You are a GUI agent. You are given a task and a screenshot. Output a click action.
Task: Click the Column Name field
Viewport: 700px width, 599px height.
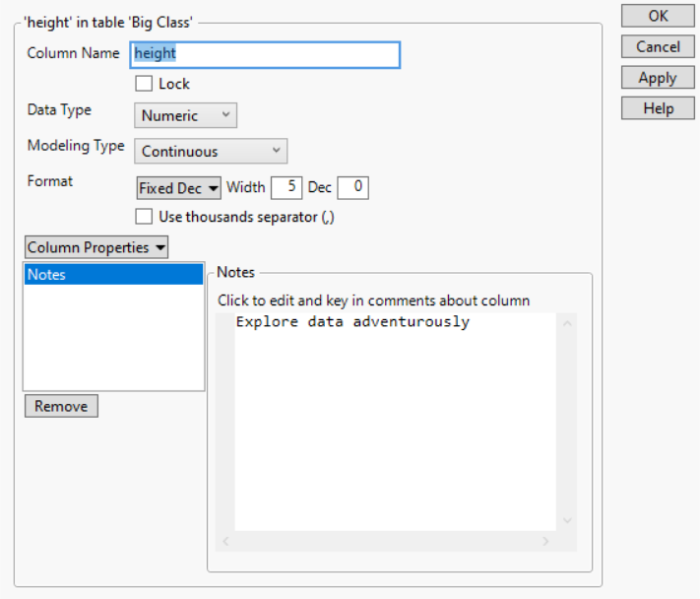(265, 55)
